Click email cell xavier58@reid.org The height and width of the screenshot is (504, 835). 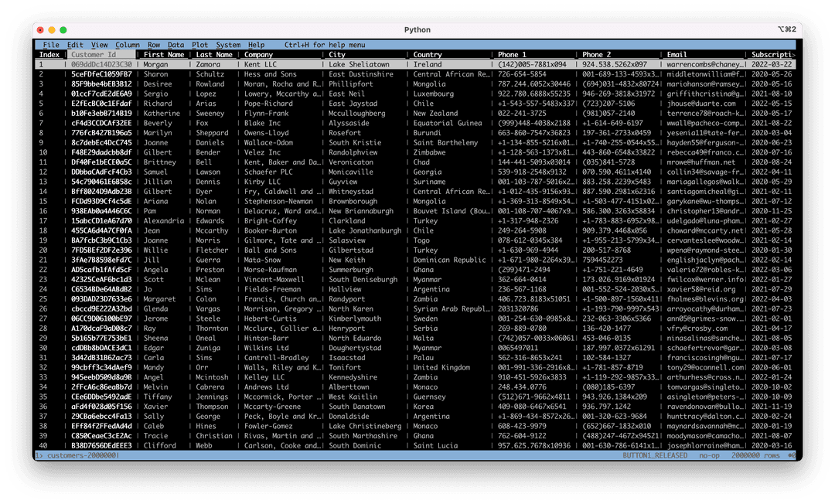coord(700,289)
